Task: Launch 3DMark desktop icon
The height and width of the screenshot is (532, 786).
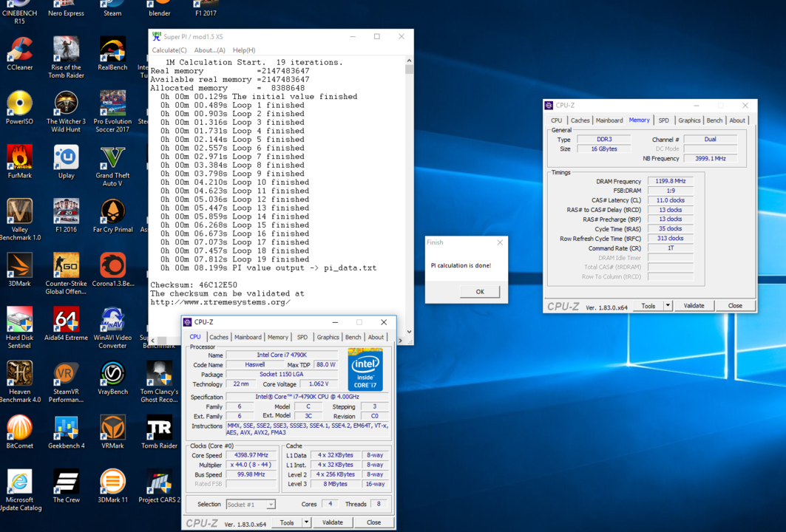Action: pyautogui.click(x=19, y=270)
